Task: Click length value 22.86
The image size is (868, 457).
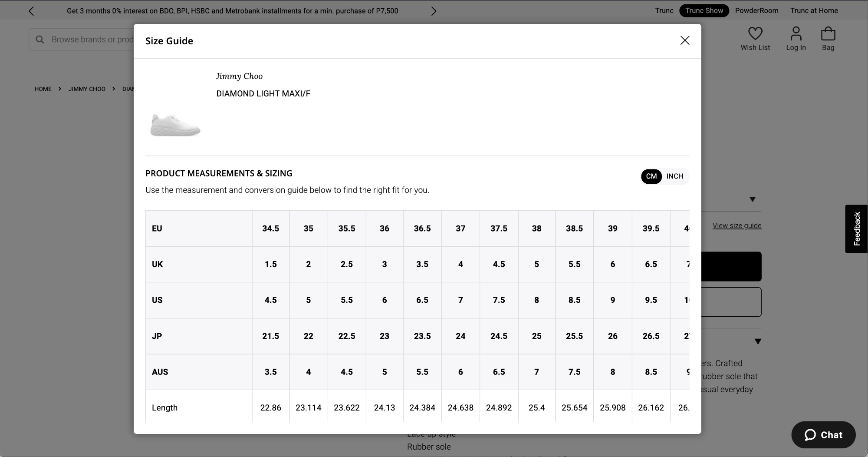Action: (x=271, y=407)
